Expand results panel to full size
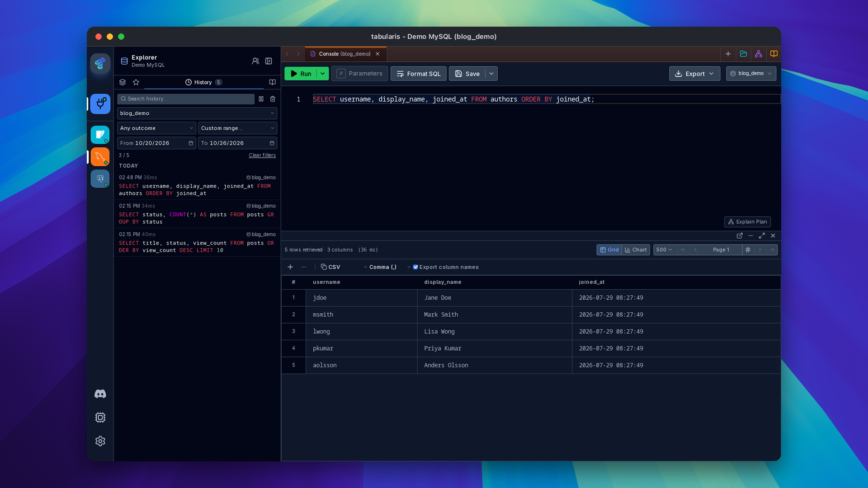This screenshot has height=488, width=868. [x=762, y=236]
